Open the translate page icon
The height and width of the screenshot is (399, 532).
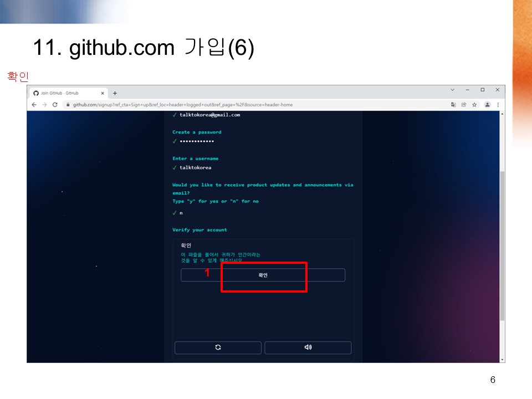(x=453, y=105)
